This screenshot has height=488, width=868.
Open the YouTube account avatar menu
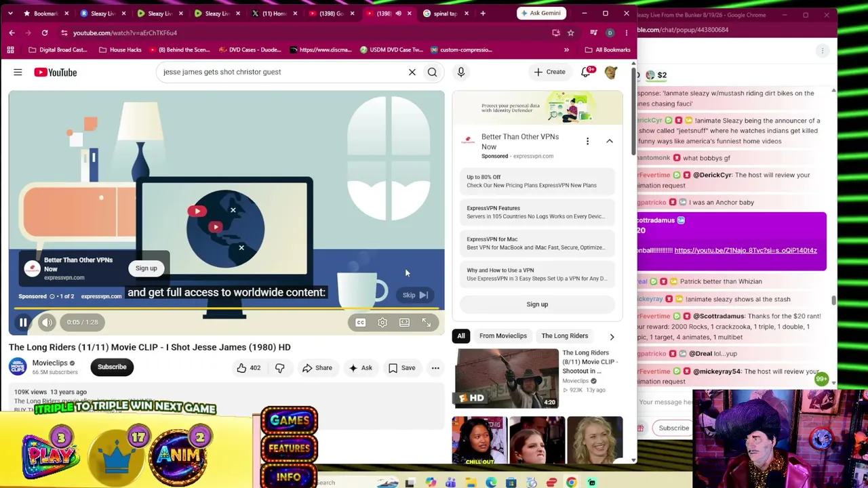click(610, 72)
